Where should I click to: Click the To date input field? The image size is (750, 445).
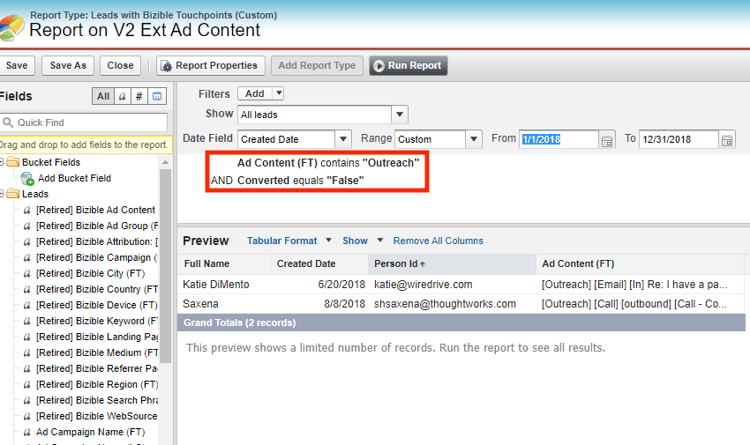(x=679, y=139)
